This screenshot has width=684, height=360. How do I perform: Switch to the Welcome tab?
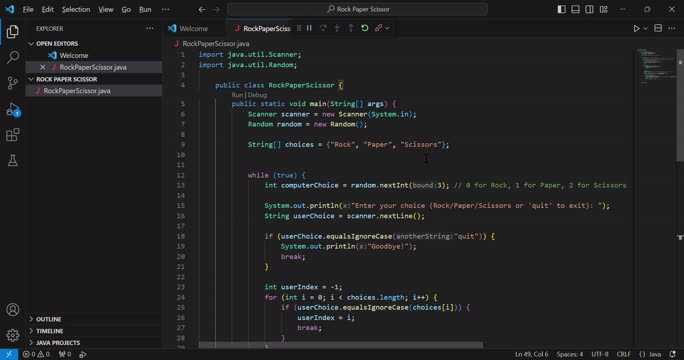pos(193,28)
